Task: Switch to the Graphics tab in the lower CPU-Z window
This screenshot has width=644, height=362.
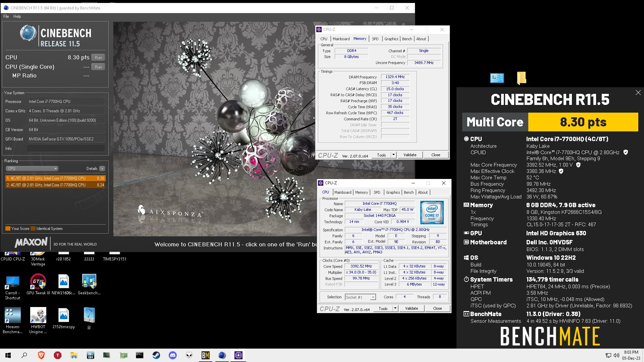Action: tap(393, 192)
